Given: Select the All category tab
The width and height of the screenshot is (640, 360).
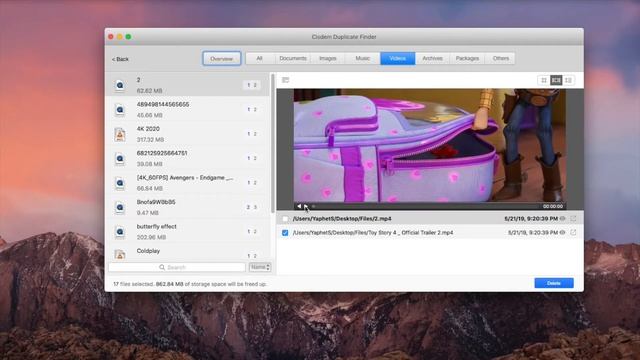Looking at the screenshot, I should [x=260, y=58].
